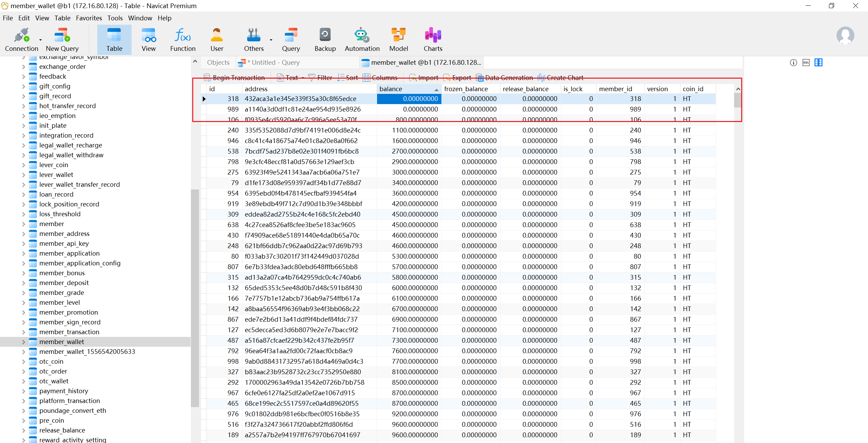Click the Import toolbar button

click(423, 78)
